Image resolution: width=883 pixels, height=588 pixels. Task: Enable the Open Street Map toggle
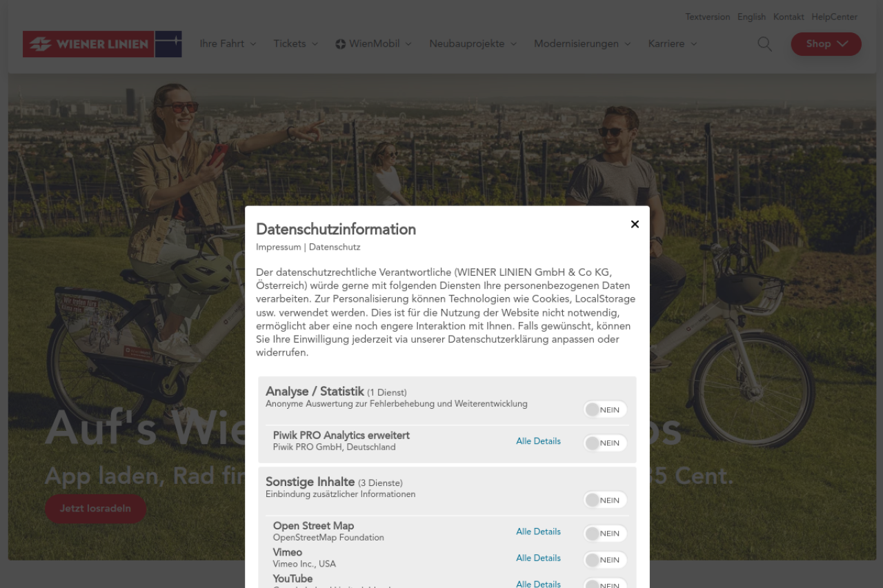(x=605, y=534)
